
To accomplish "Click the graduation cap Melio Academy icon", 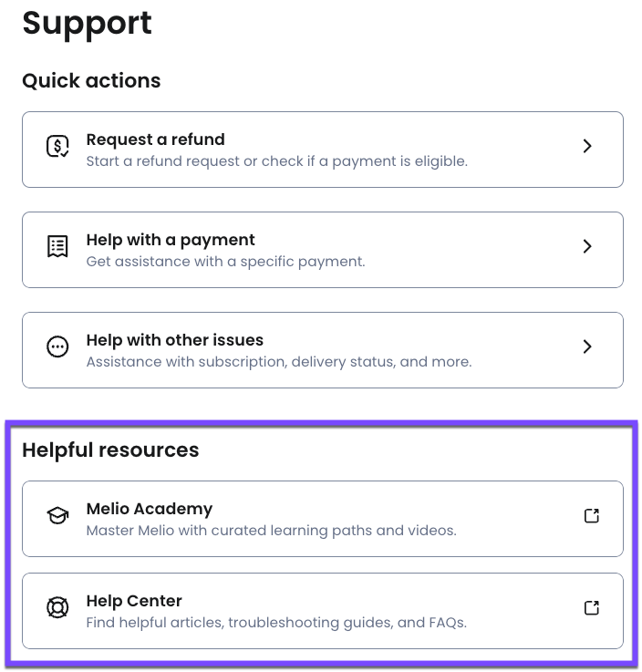I will (57, 516).
